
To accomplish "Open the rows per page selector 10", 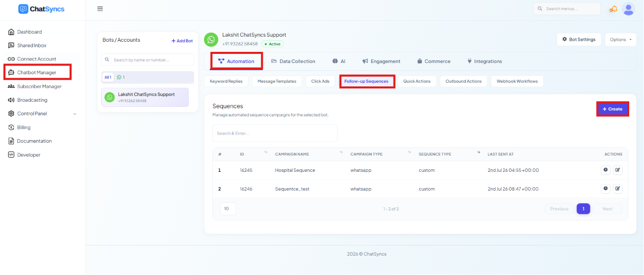I will point(228,209).
